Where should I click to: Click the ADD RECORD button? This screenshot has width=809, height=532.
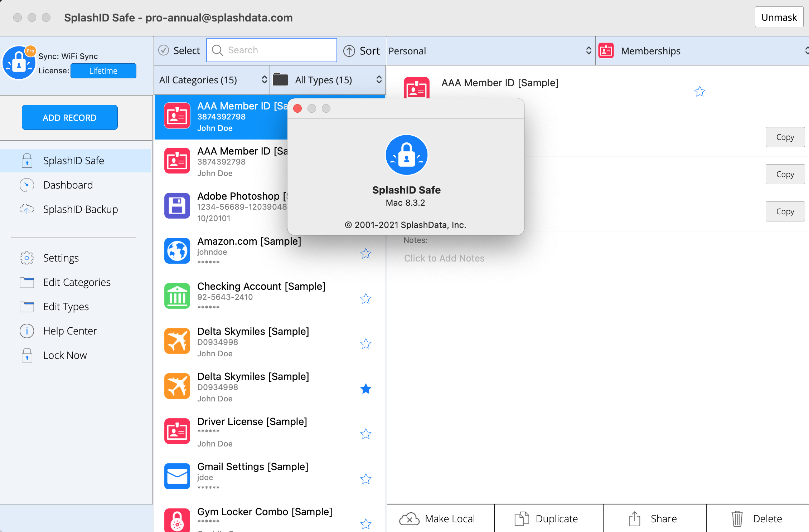click(x=69, y=118)
